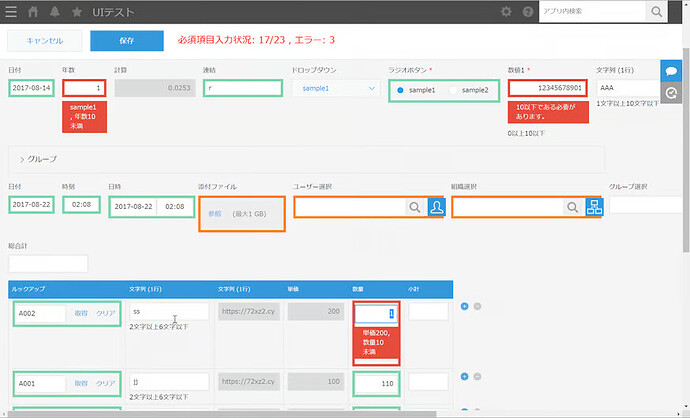Expand the グループ section

[22, 159]
